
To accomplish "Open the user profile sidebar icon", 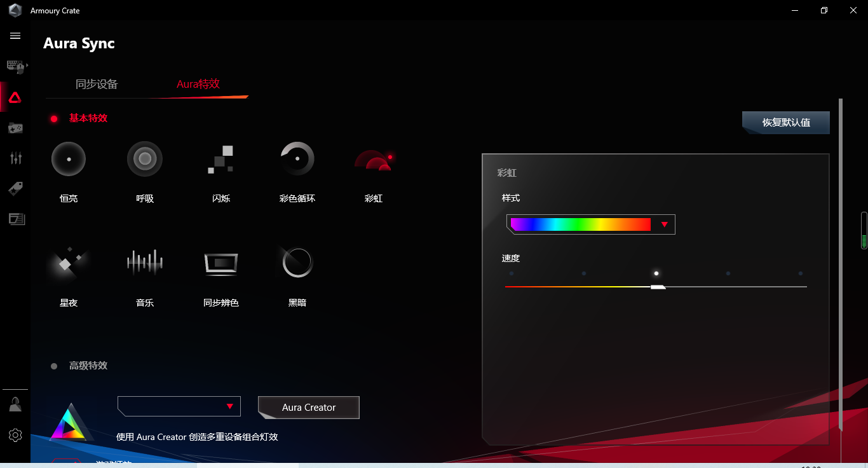I will pyautogui.click(x=15, y=404).
